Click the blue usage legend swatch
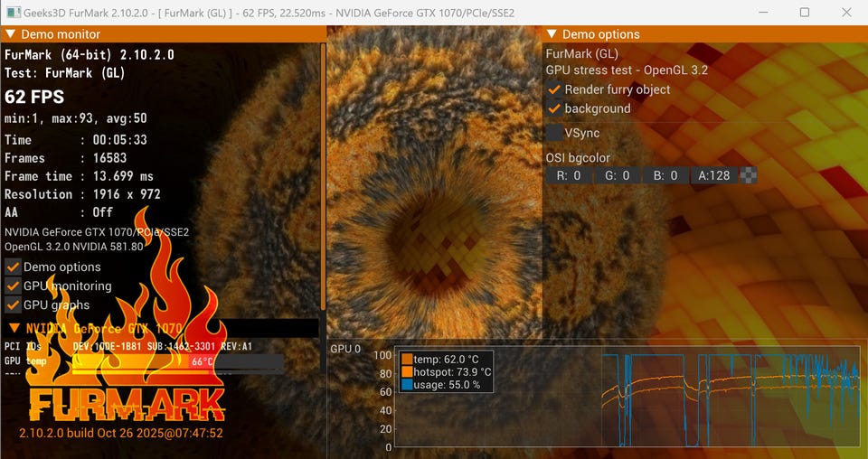Screen dimensions: 868x459 coord(408,385)
